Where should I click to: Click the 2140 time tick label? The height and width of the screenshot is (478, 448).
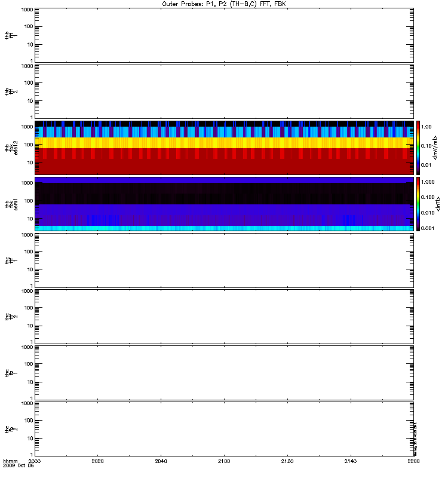[x=351, y=461]
